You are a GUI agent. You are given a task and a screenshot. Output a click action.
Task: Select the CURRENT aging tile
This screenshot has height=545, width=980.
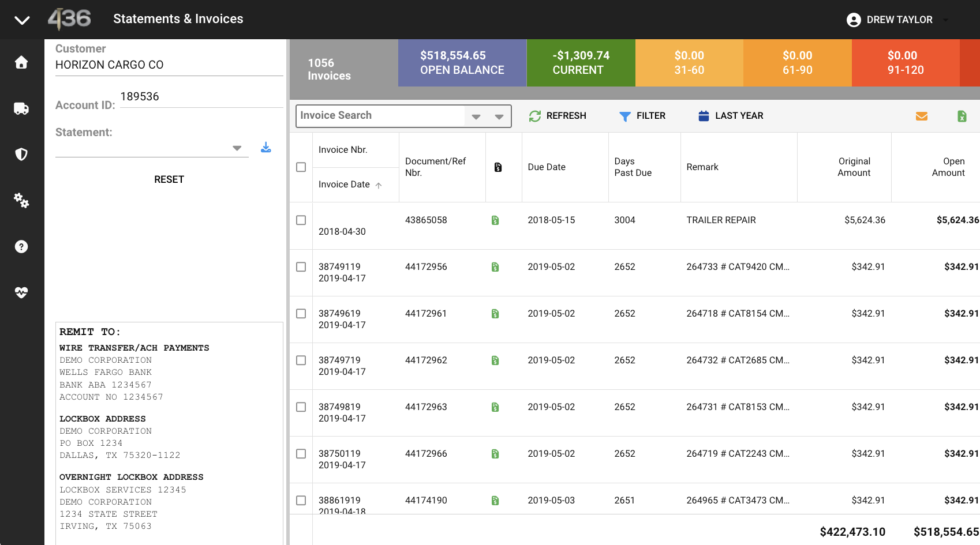coord(581,63)
